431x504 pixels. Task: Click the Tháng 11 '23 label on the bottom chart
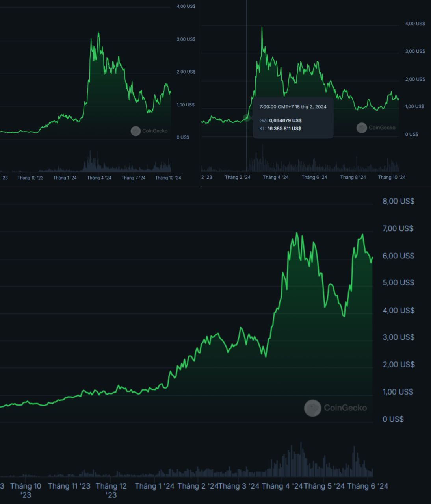point(69,486)
